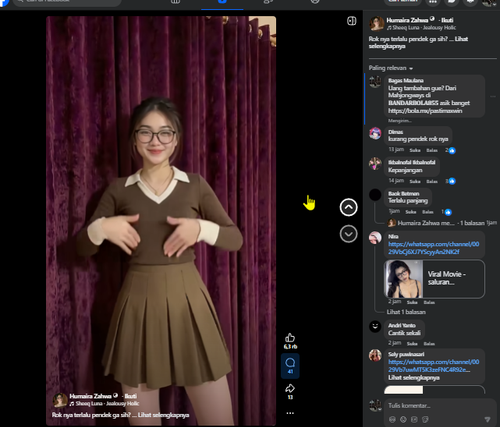Image resolution: width=500 pixels, height=427 pixels.
Task: Follow via Ikuti in comments header
Action: click(x=447, y=20)
